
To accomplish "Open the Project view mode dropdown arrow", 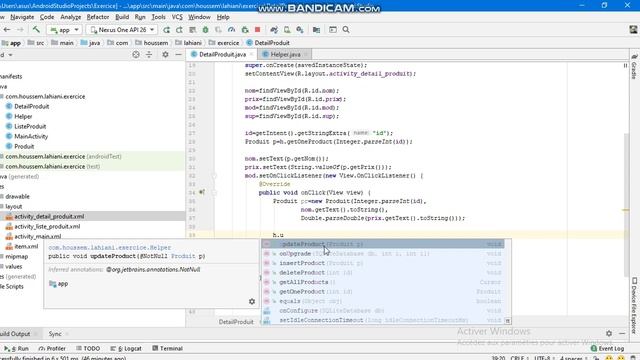I will tap(11, 55).
